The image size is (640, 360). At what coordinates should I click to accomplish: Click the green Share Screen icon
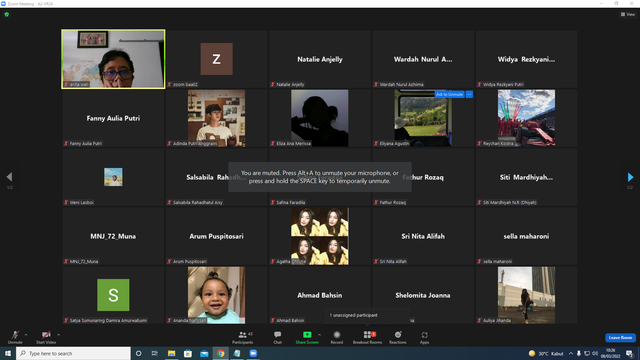307,335
